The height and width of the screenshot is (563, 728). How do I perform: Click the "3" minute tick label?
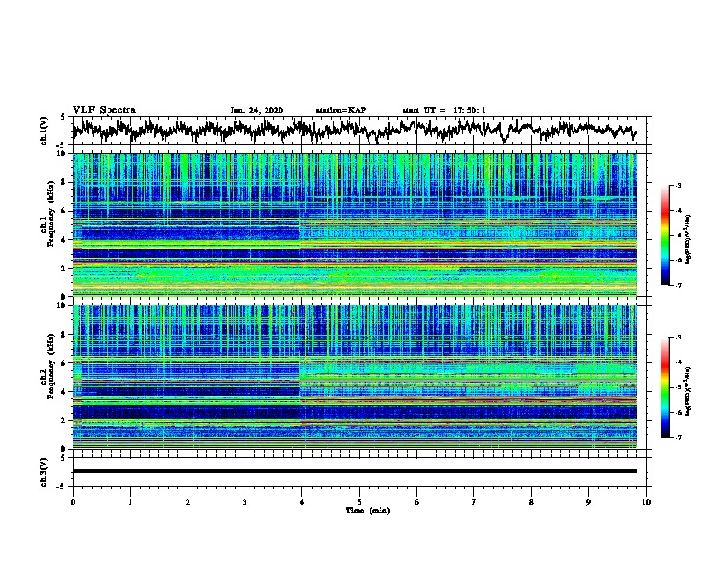245,502
